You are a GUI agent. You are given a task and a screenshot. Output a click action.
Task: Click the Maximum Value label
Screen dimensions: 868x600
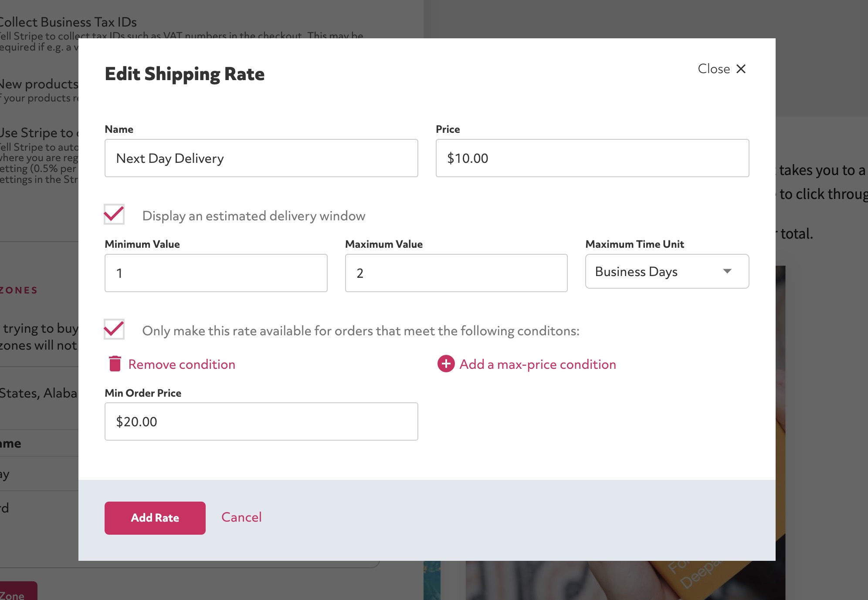click(x=384, y=244)
